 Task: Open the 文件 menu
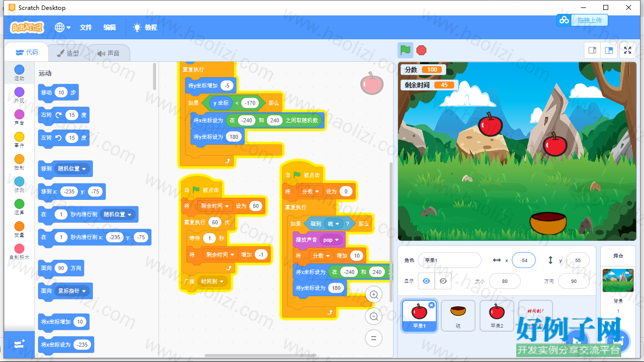point(86,27)
